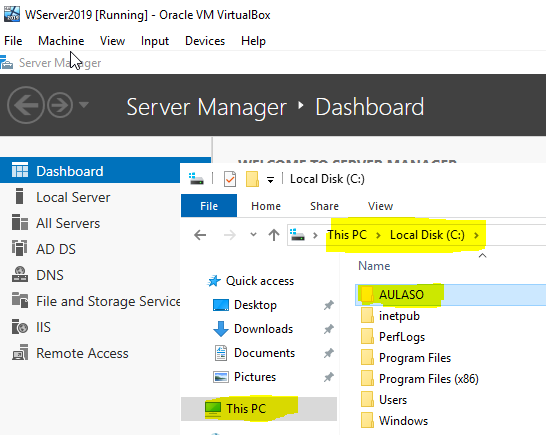Expand chevron before This PC breadcrumb
This screenshot has width=546, height=435.
pos(315,235)
